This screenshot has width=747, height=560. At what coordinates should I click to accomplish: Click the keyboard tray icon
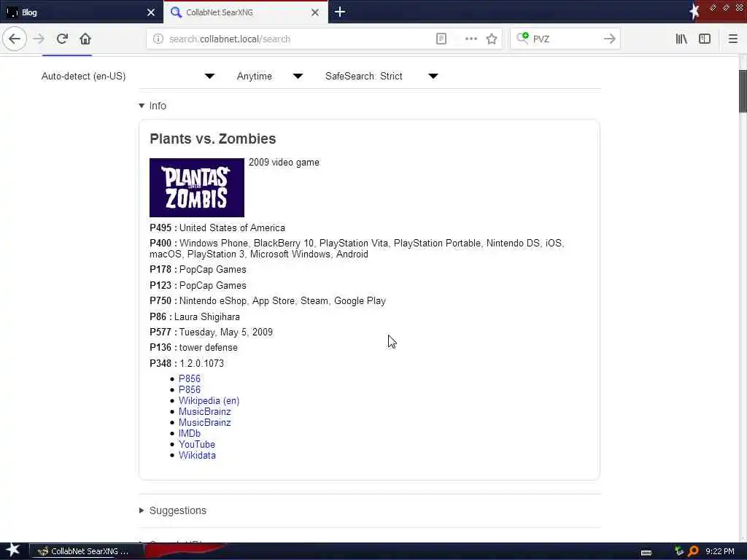point(646,553)
